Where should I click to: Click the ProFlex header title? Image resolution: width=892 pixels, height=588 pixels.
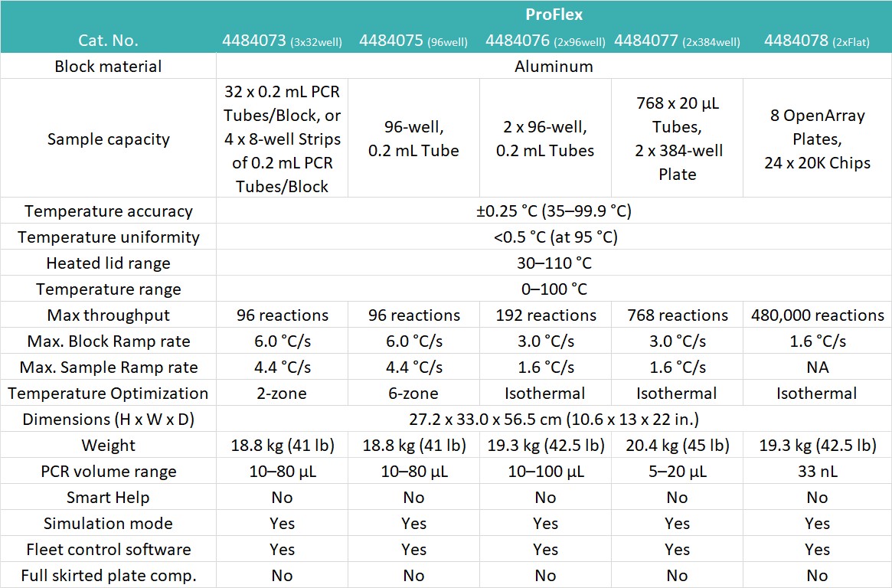pyautogui.click(x=554, y=15)
